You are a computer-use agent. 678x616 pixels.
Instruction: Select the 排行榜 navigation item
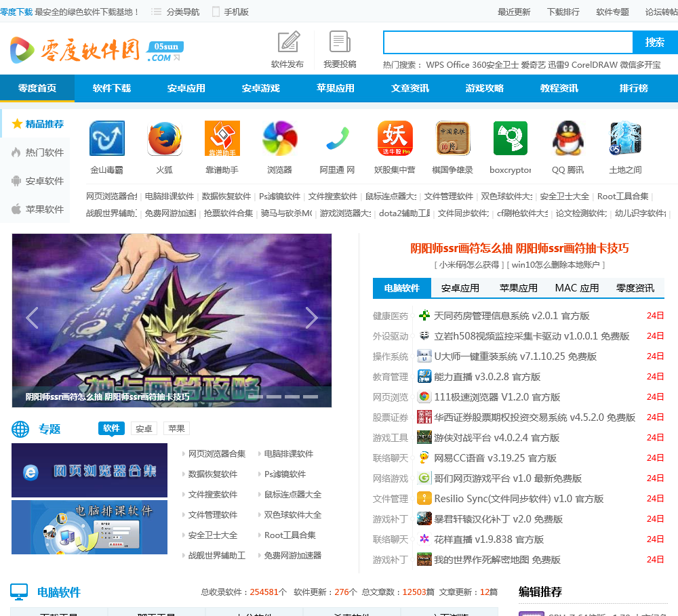click(634, 88)
